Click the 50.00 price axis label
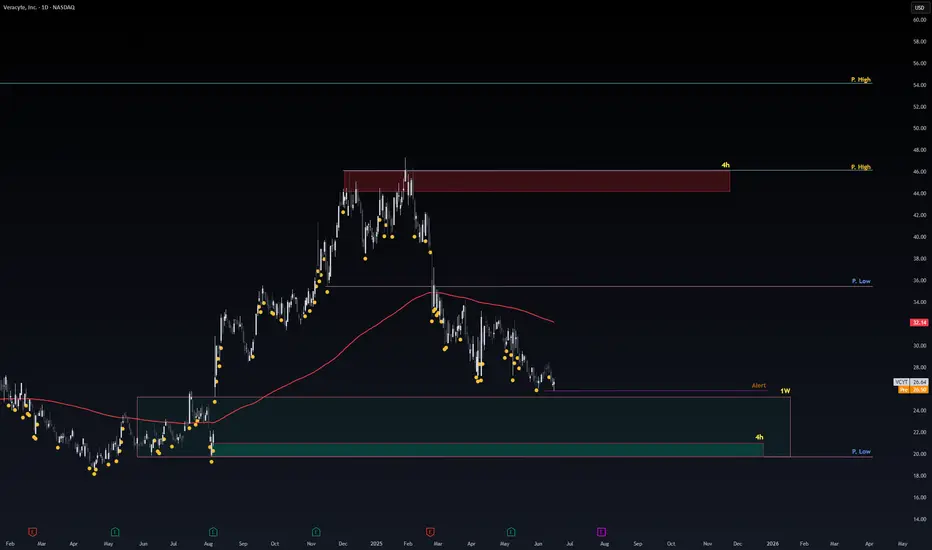This screenshot has width=932, height=550. pos(920,128)
